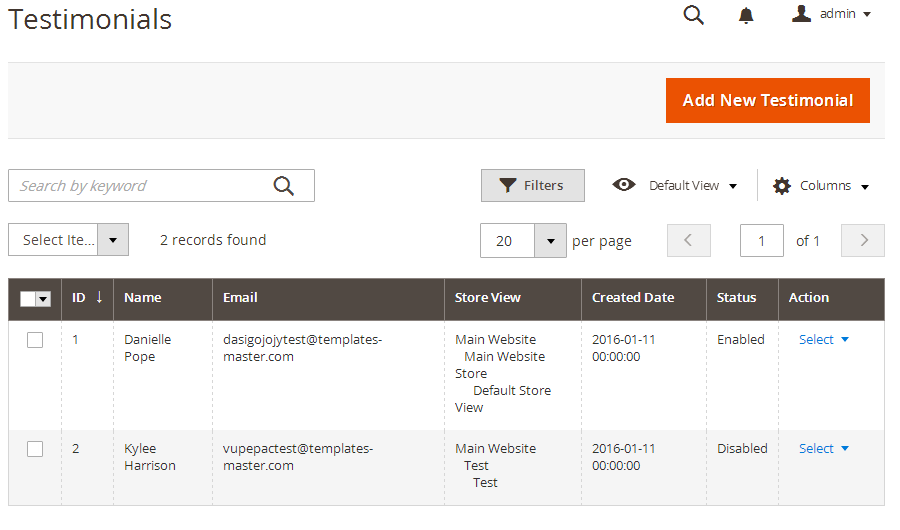Open the Select action for Danielle Pope
This screenshot has width=900, height=530.
824,339
